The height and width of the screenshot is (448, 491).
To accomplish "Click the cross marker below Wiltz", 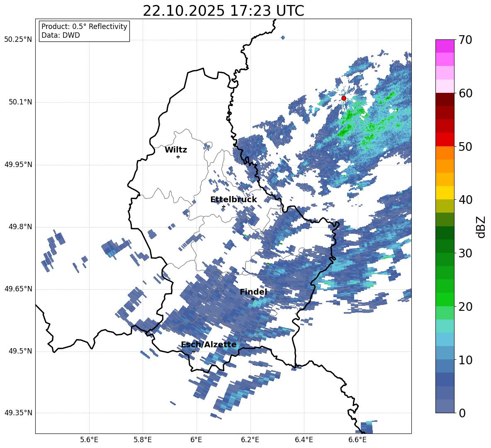I will [178, 157].
